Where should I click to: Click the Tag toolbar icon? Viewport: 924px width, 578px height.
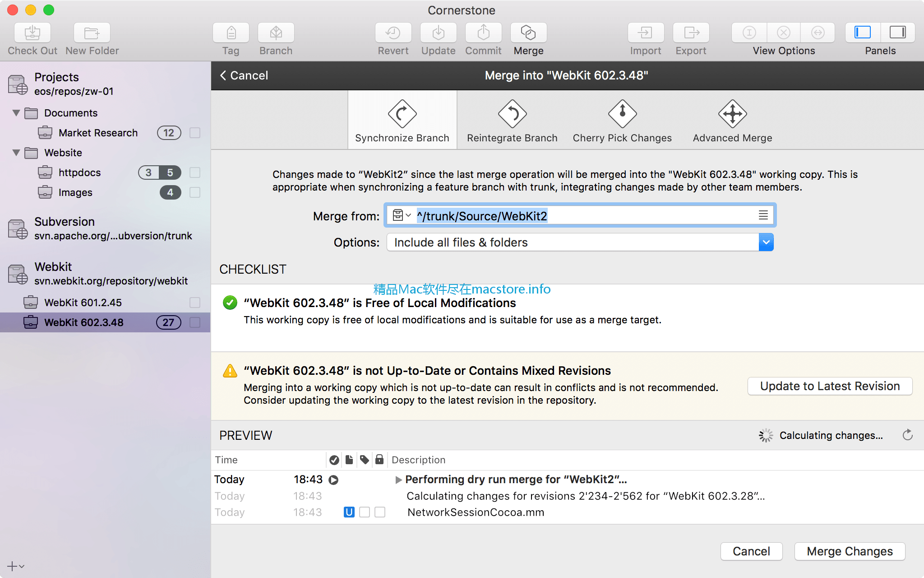click(231, 33)
